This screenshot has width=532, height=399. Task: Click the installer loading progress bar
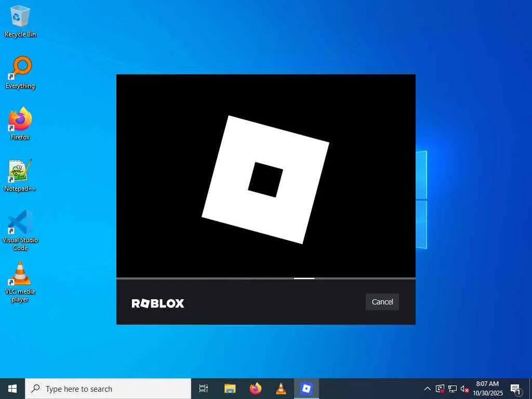[266, 278]
